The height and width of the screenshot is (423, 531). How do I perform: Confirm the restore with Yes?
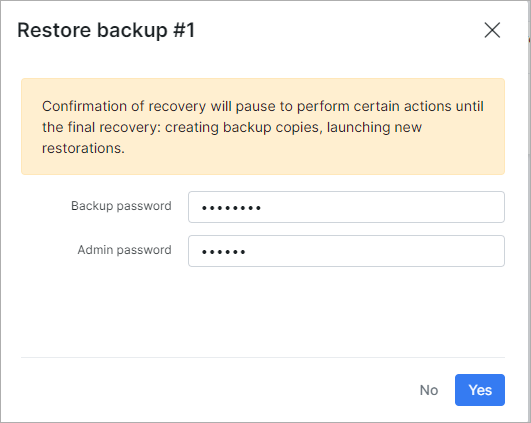tap(480, 390)
